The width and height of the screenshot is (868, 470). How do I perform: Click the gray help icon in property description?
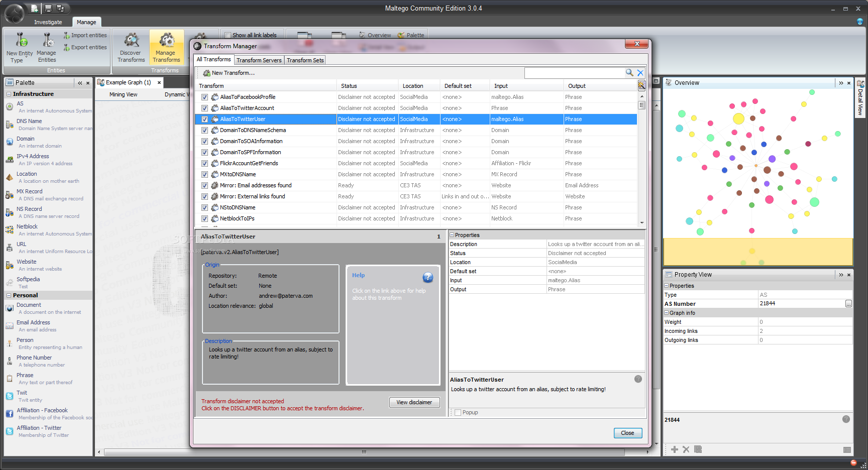pyautogui.click(x=638, y=379)
